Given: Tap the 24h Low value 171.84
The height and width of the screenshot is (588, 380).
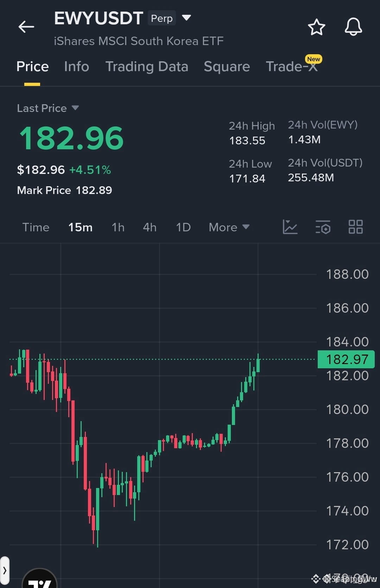Looking at the screenshot, I should point(247,179).
